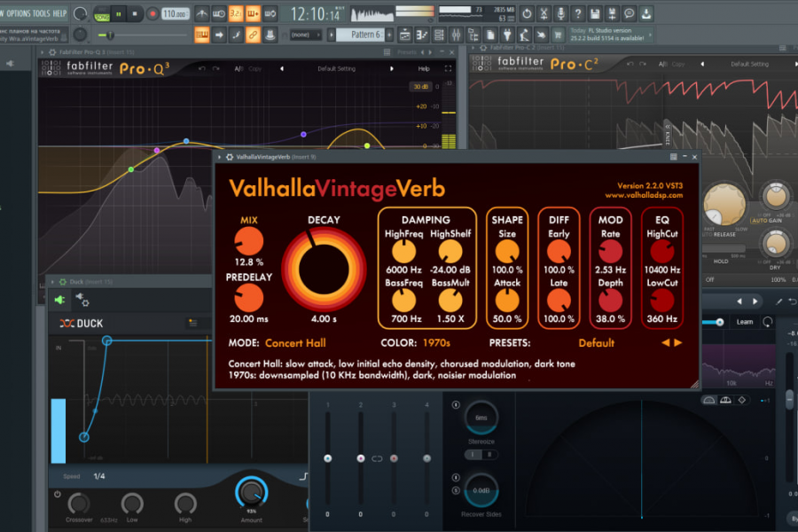The height and width of the screenshot is (532, 798).
Task: Click the large DECAY knob
Action: (324, 270)
